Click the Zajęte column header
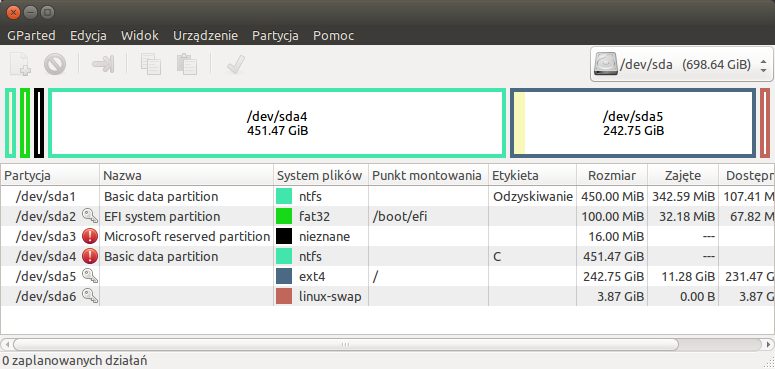 (x=683, y=175)
